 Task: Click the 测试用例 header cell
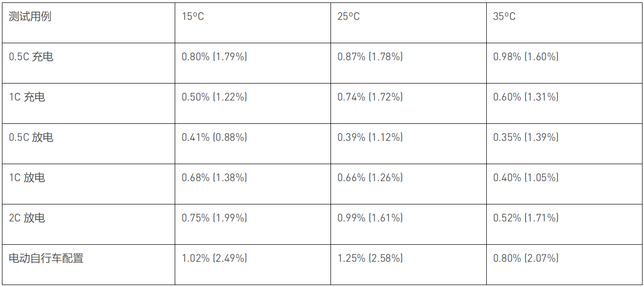click(30, 17)
